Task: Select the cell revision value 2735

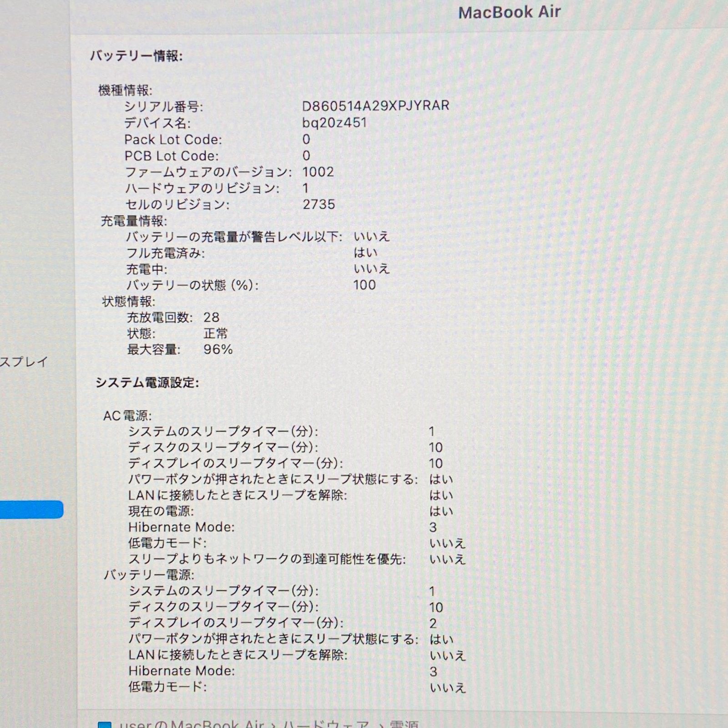Action: pyautogui.click(x=319, y=204)
